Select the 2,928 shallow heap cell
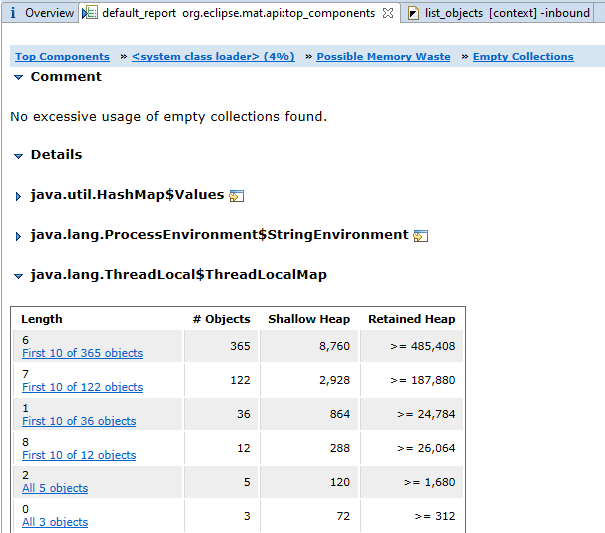Viewport: 605px width, 533px height. [x=309, y=380]
